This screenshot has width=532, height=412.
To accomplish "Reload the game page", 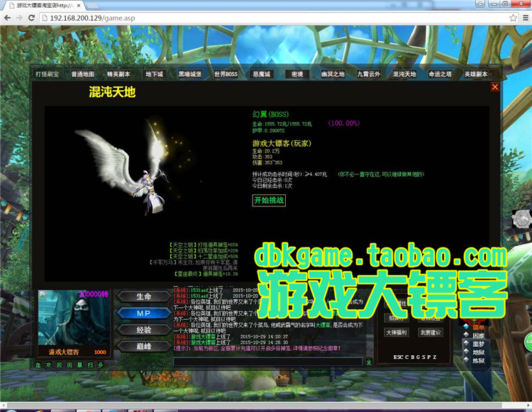I will (x=31, y=18).
